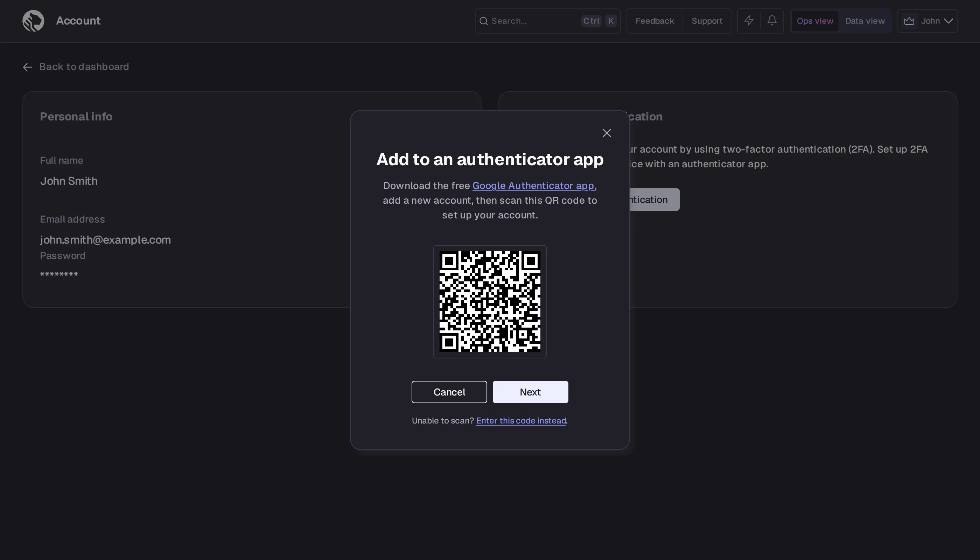Click the search magnifier icon
The image size is (980, 560).
[x=483, y=21]
